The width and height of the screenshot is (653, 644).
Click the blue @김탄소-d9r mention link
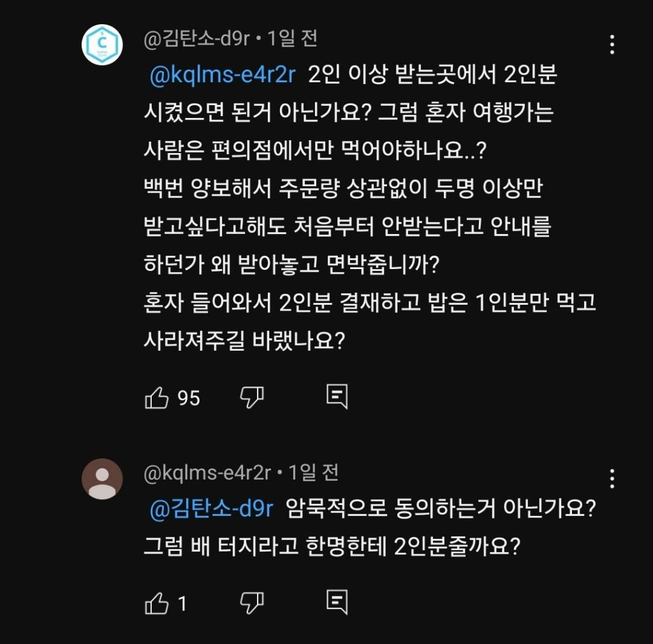[x=211, y=509]
